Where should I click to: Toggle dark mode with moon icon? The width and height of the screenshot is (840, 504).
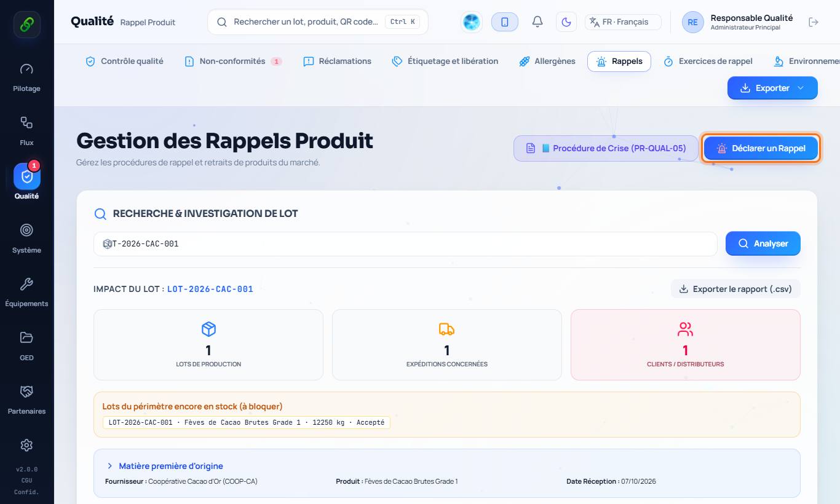(566, 22)
